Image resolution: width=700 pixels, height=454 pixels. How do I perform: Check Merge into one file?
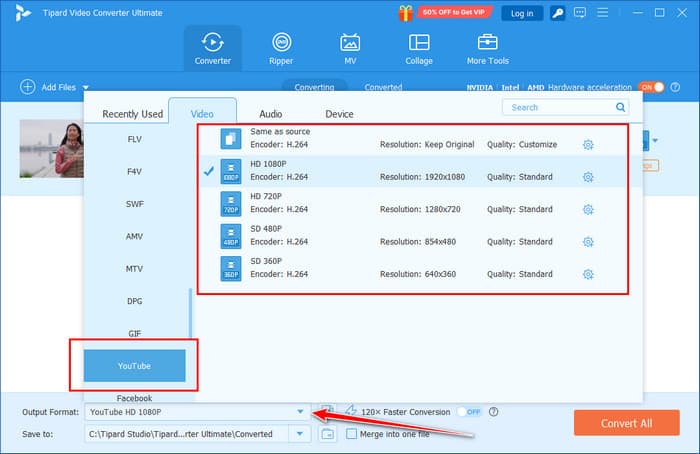pos(351,434)
